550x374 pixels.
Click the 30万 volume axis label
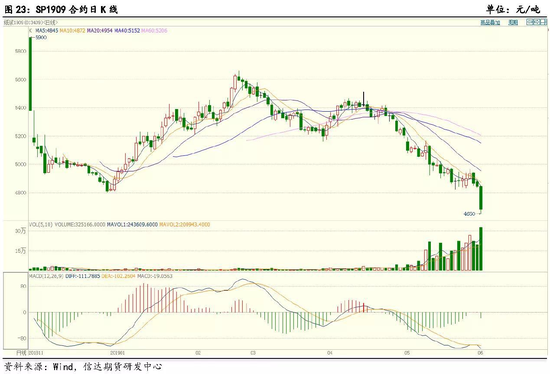pos(20,231)
